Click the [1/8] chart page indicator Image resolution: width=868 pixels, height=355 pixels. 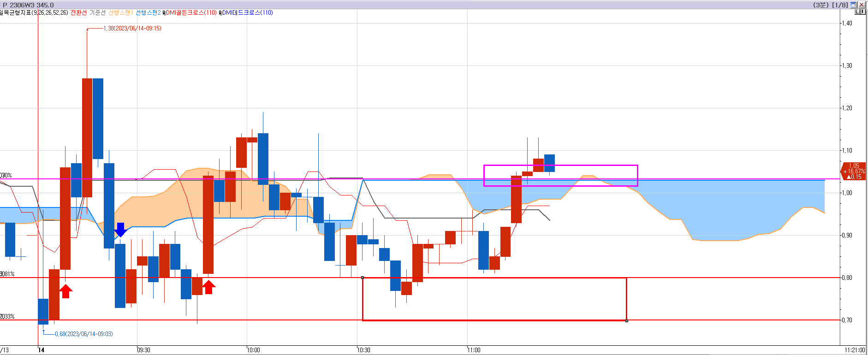point(840,5)
